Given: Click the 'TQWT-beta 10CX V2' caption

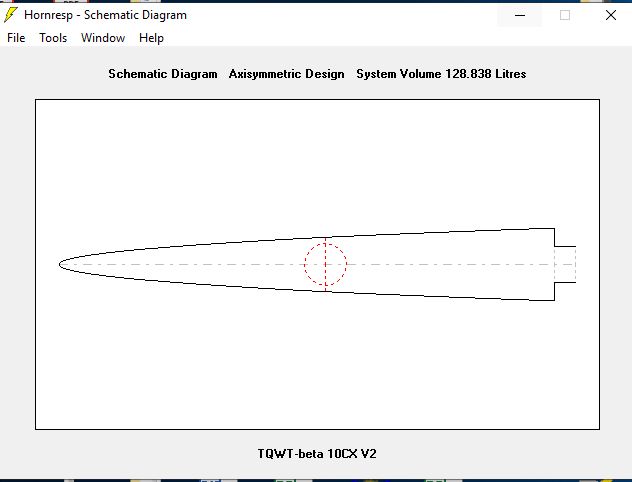Looking at the screenshot, I should point(317,454).
